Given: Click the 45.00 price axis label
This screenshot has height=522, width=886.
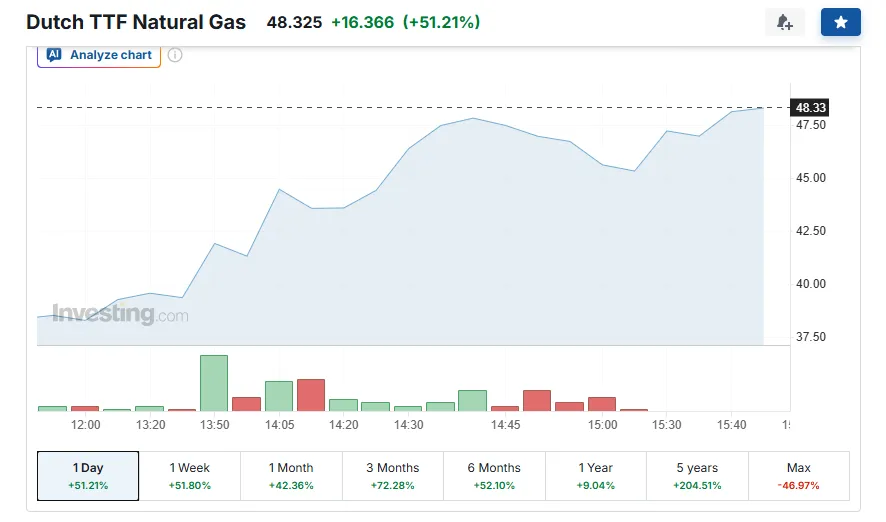Looking at the screenshot, I should (810, 178).
